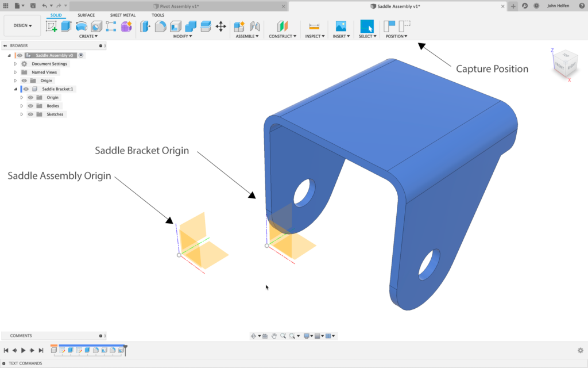
Task: Open the ASSEMBLE dropdown menu
Action: click(x=247, y=36)
